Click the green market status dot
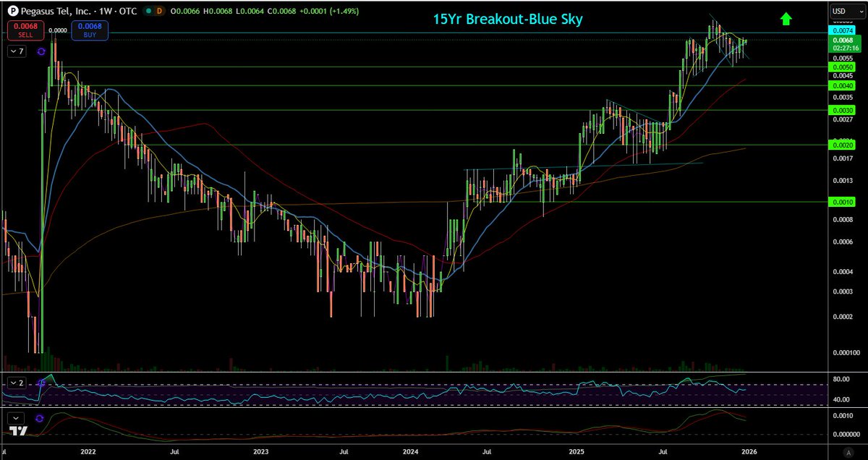The image size is (868, 460). 149,12
